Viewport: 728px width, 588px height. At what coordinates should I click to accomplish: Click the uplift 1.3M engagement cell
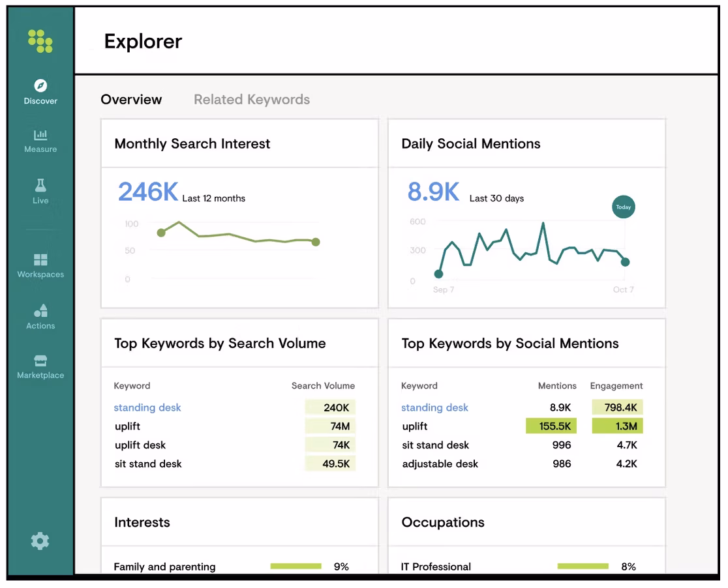617,426
